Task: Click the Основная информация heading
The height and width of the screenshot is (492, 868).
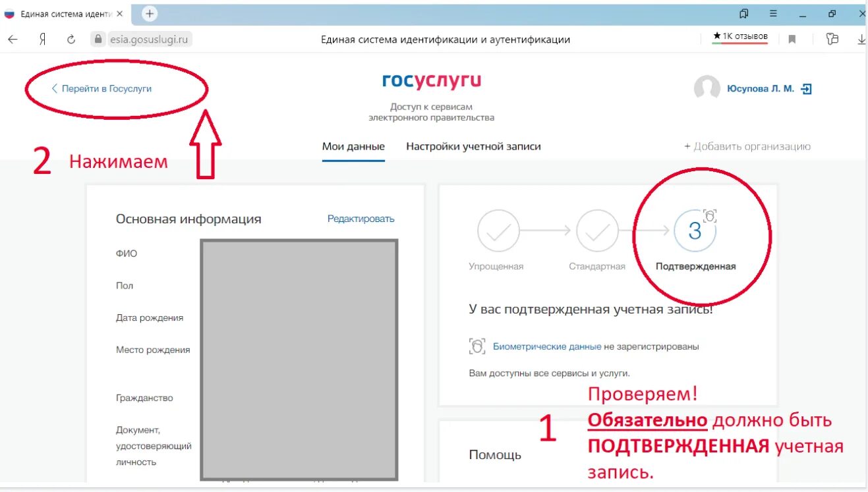Action: pyautogui.click(x=188, y=219)
